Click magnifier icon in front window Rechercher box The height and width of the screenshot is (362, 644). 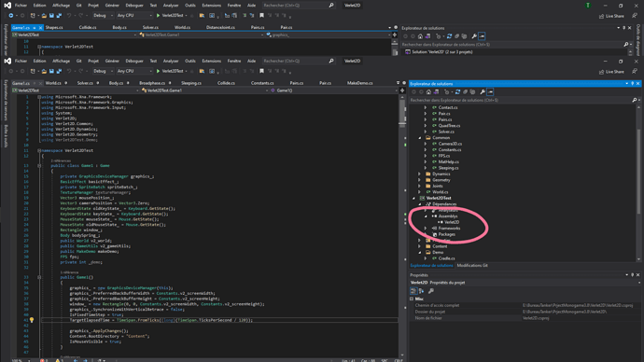[331, 61]
